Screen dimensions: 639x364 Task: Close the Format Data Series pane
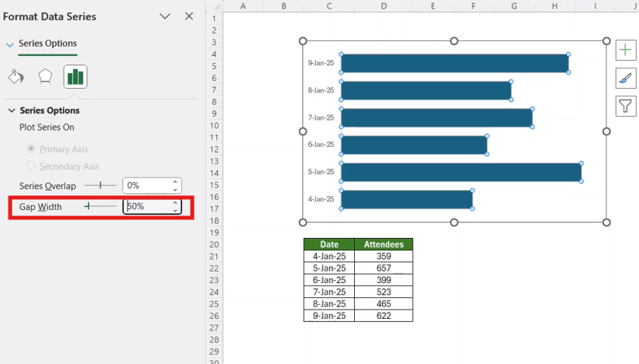(x=189, y=16)
